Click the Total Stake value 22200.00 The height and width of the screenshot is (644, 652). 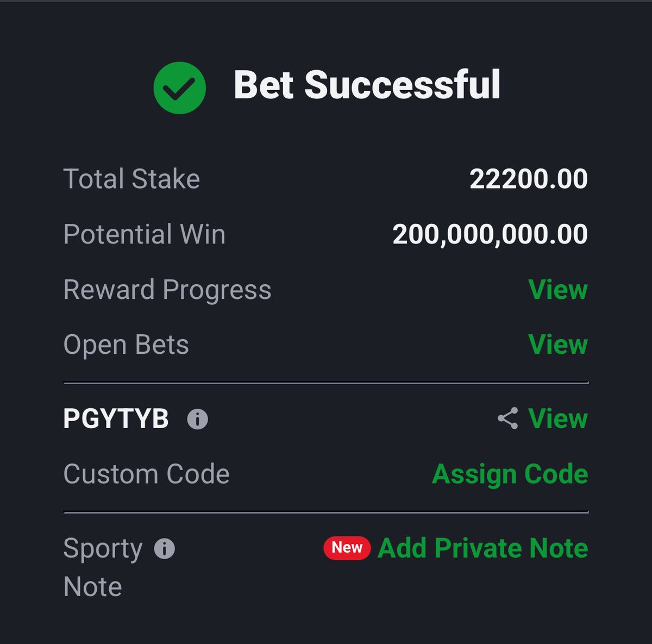(529, 179)
